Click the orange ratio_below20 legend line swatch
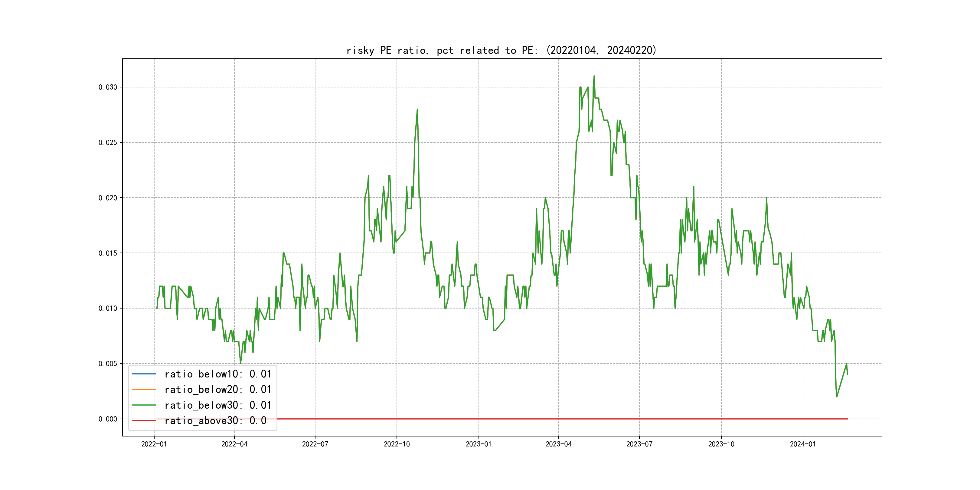Image resolution: width=980 pixels, height=490 pixels. (x=144, y=390)
